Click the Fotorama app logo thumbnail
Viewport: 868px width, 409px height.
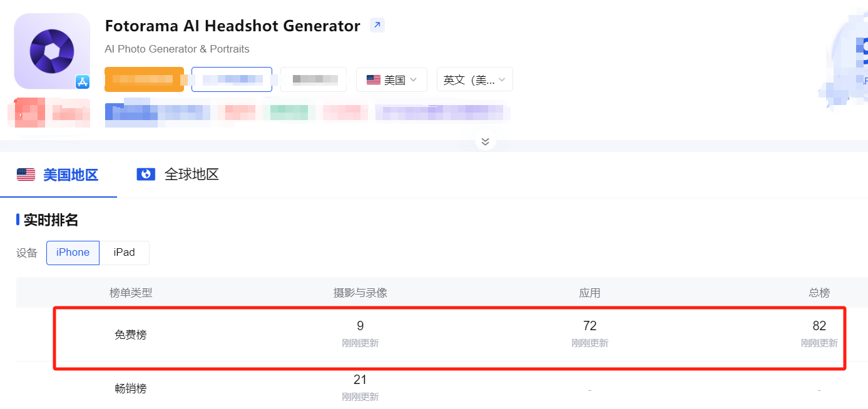point(52,51)
